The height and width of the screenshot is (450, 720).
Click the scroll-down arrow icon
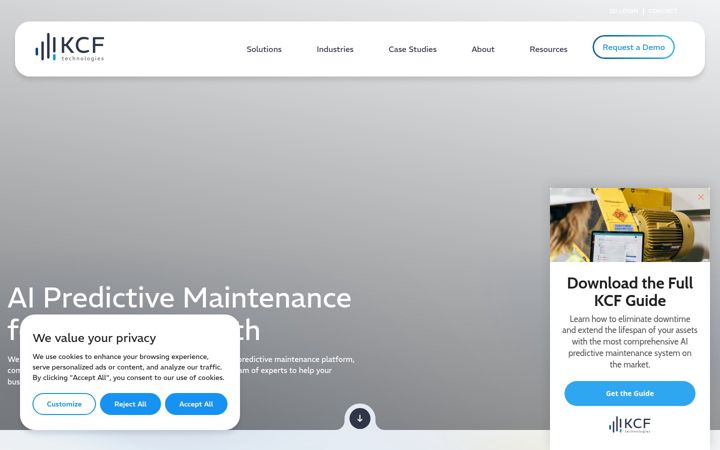click(360, 418)
